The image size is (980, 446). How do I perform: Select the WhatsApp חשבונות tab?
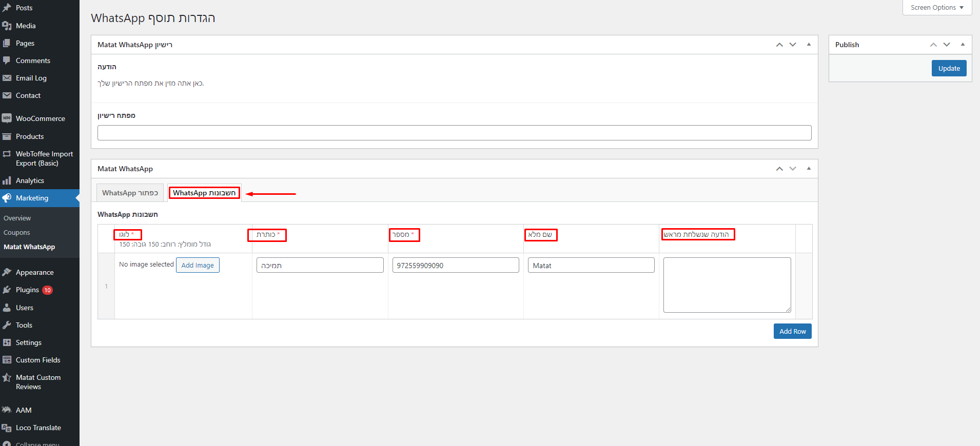pyautogui.click(x=204, y=193)
